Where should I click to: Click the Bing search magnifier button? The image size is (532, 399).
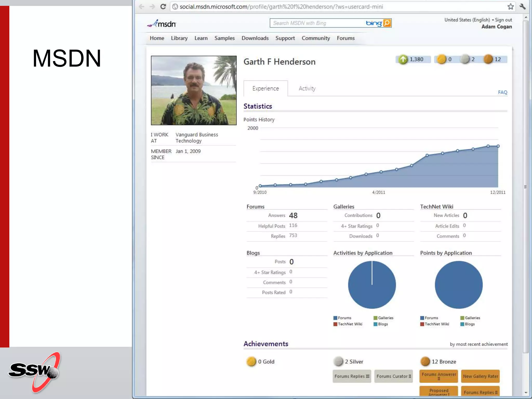click(x=387, y=23)
